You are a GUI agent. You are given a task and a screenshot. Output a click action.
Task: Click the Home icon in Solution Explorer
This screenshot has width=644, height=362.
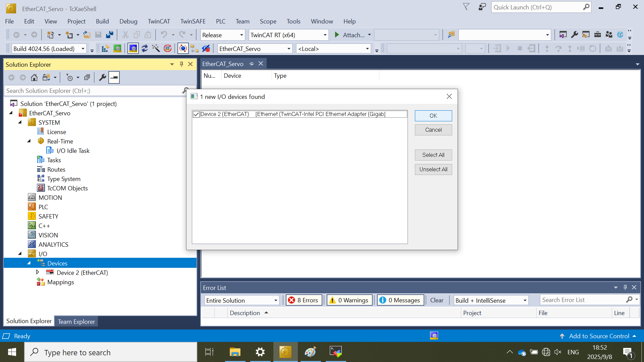(x=34, y=78)
